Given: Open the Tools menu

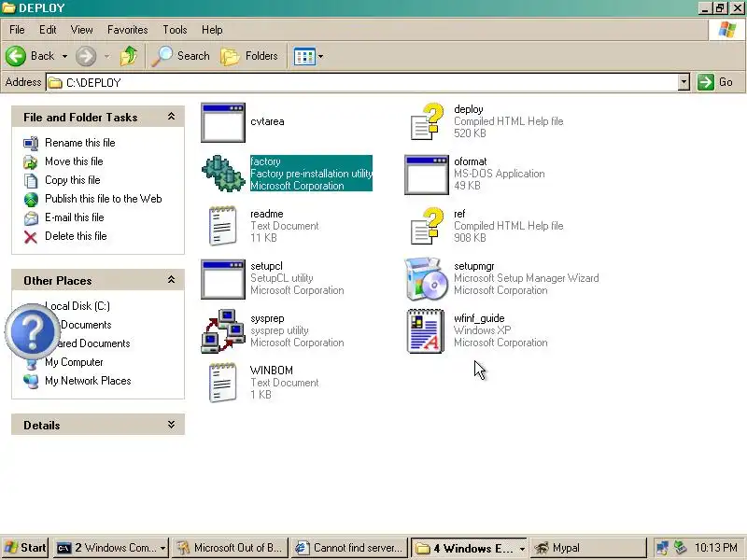Looking at the screenshot, I should [175, 30].
